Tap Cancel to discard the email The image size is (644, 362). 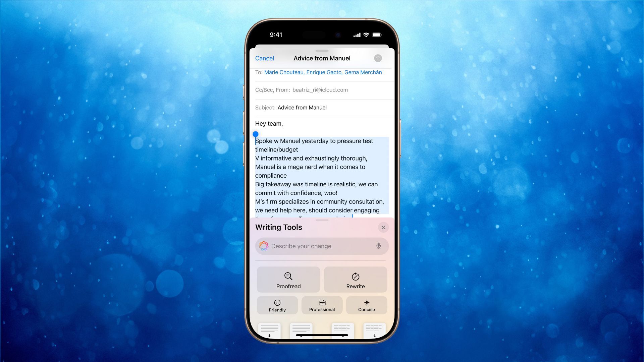click(x=265, y=58)
